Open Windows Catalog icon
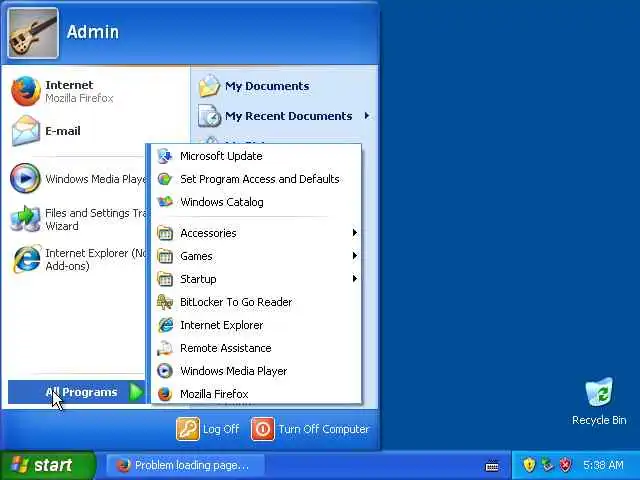This screenshot has width=640, height=480. [165, 202]
